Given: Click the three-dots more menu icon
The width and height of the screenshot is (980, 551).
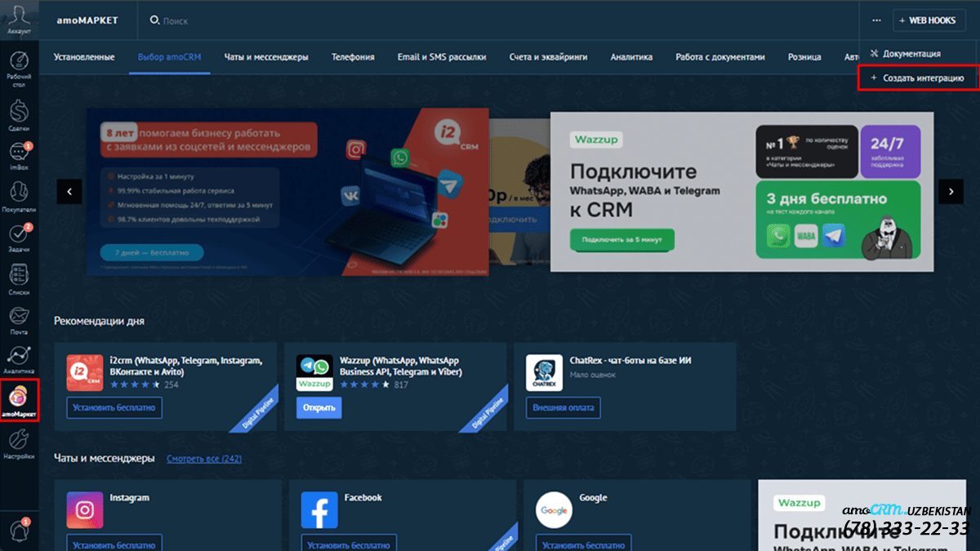Looking at the screenshot, I should pyautogui.click(x=876, y=20).
